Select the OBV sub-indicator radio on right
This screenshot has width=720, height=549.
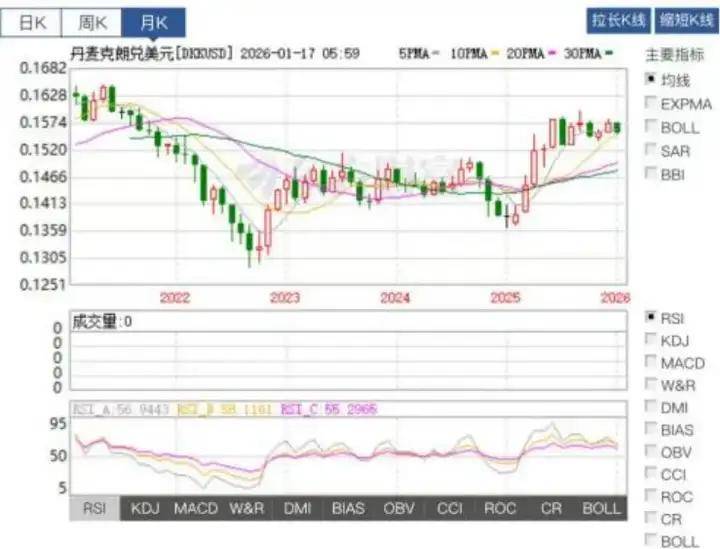point(650,451)
